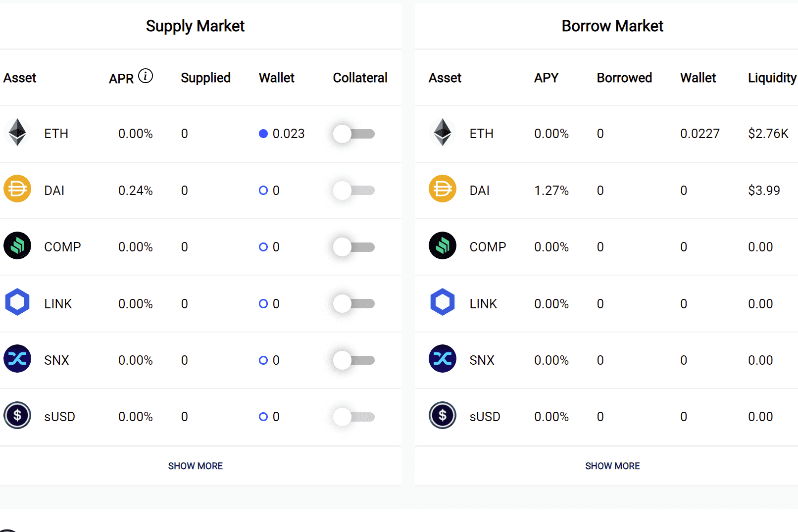Select the LINK wallet circle indicator
This screenshot has width=798, height=532.
[x=263, y=303]
